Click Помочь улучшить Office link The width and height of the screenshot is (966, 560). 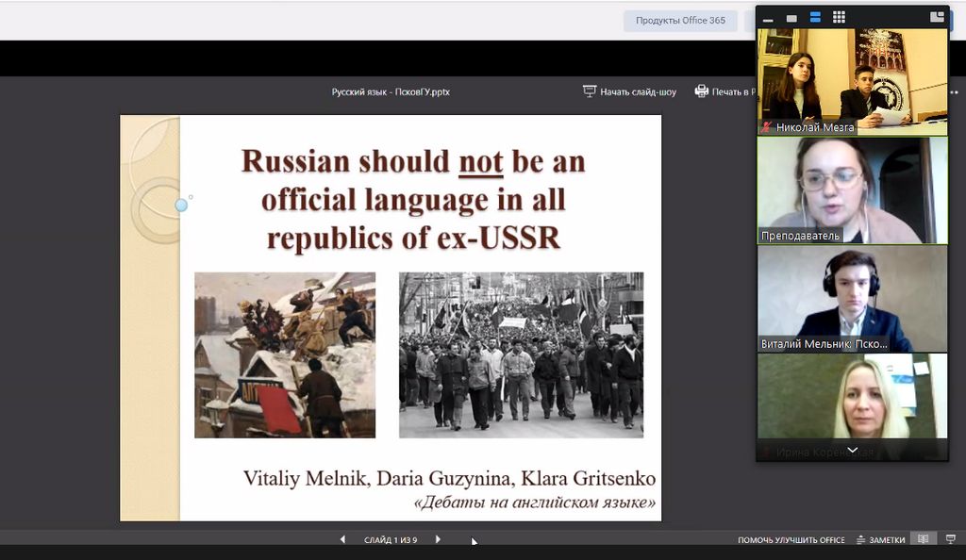click(791, 539)
